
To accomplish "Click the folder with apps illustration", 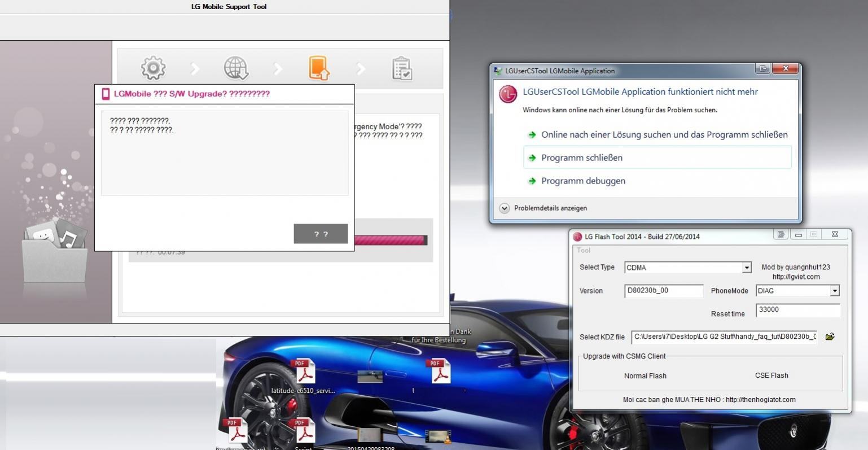I will tap(55, 251).
